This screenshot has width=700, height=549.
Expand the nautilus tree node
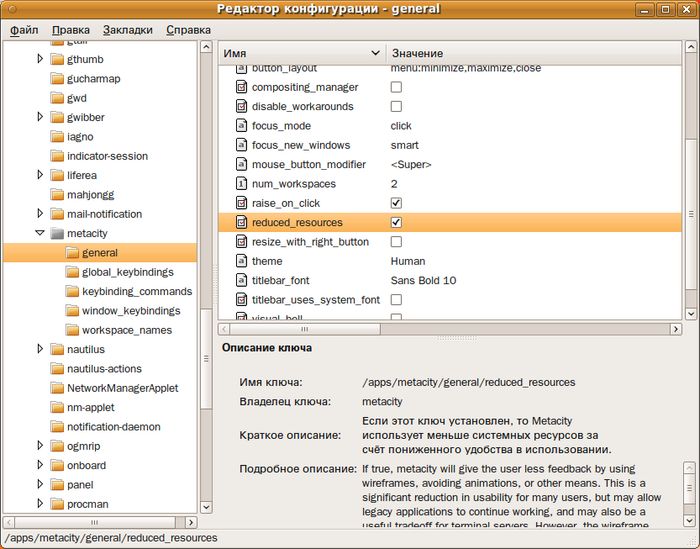tap(40, 349)
